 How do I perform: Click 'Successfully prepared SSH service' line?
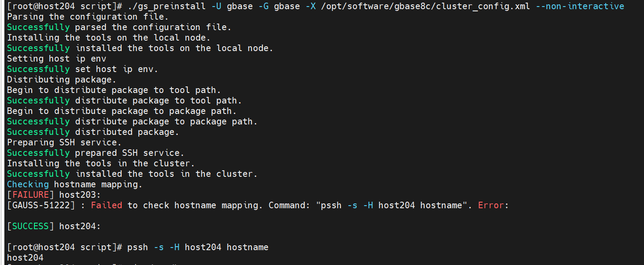coord(96,153)
